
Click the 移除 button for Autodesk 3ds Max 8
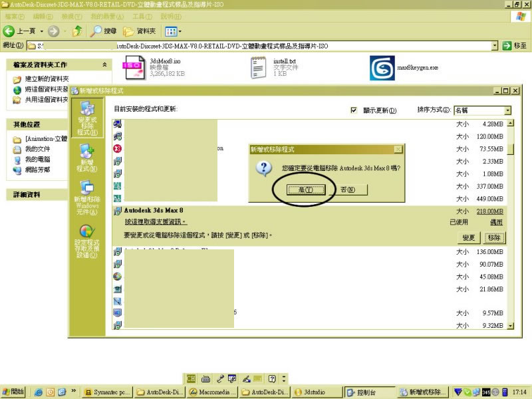[x=494, y=238]
